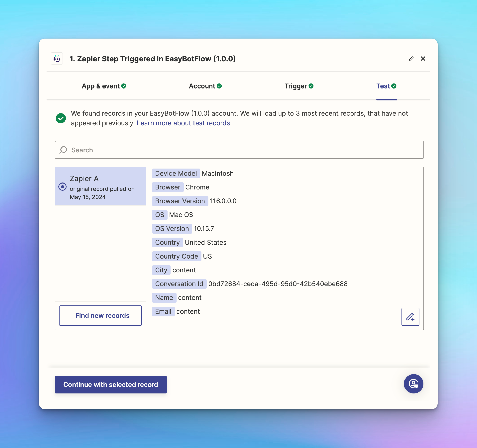The width and height of the screenshot is (477, 448).
Task: Click the Conversation Id value 0bd72684-ceda...
Action: (x=278, y=284)
